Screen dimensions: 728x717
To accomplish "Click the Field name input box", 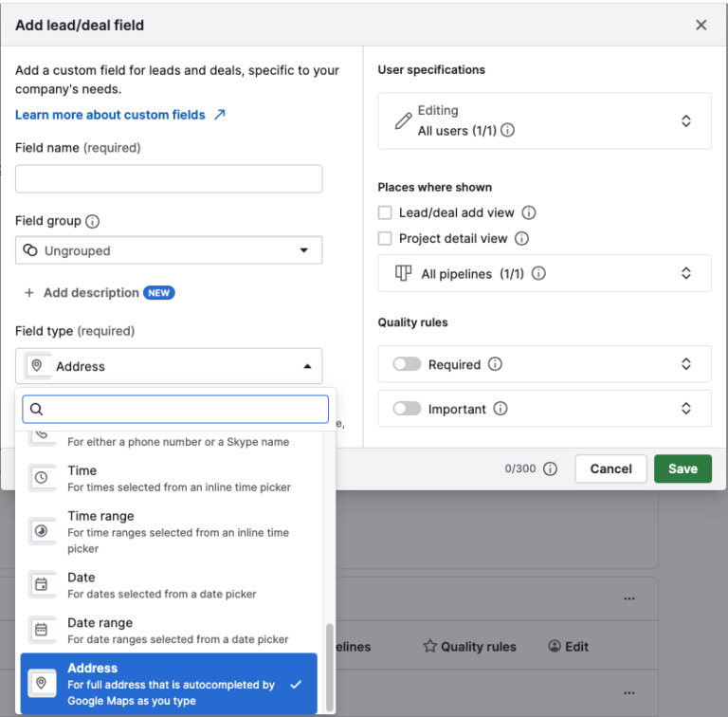I will pyautogui.click(x=169, y=179).
